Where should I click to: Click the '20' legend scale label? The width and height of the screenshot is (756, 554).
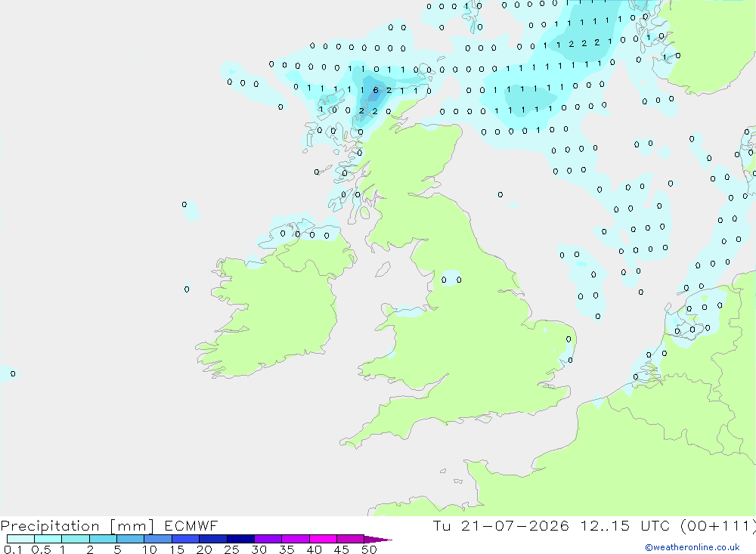[204, 549]
